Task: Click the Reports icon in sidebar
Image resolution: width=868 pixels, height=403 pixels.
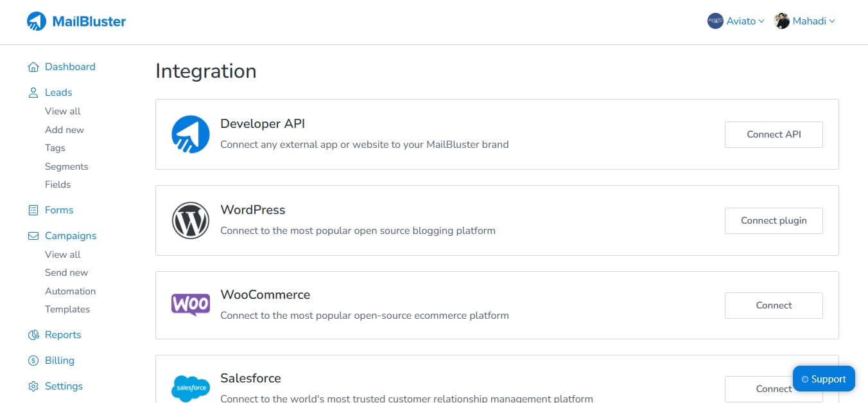Action: pyautogui.click(x=33, y=334)
